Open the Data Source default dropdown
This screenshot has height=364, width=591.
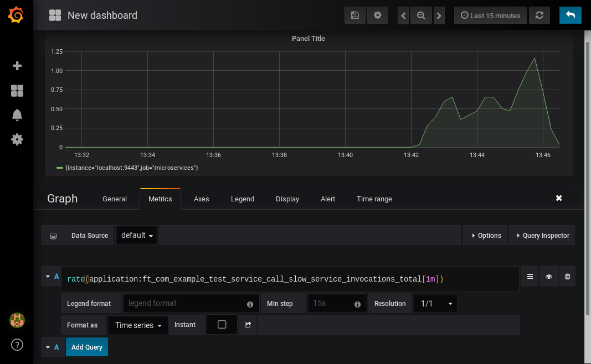136,235
